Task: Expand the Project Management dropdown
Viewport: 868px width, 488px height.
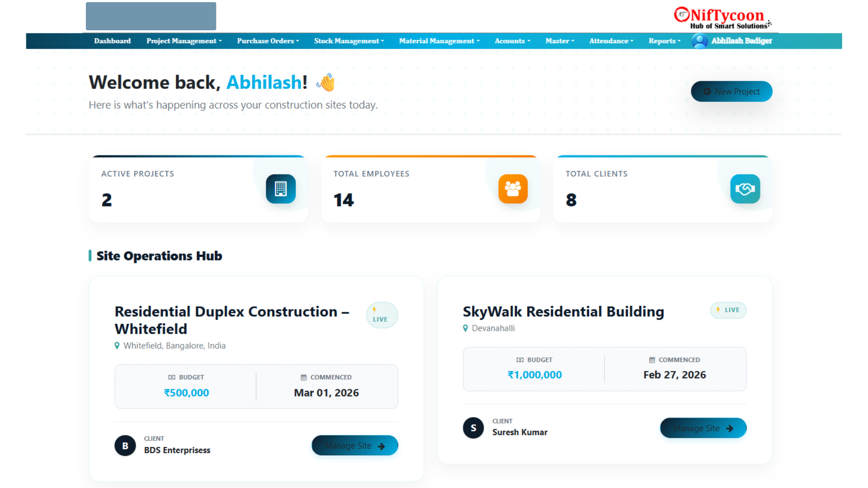Action: click(184, 41)
